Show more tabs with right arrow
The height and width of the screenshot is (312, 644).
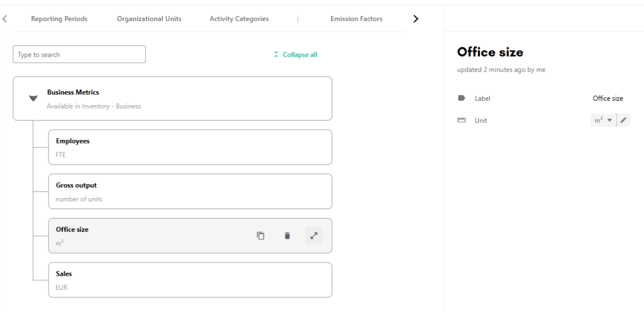pos(416,18)
